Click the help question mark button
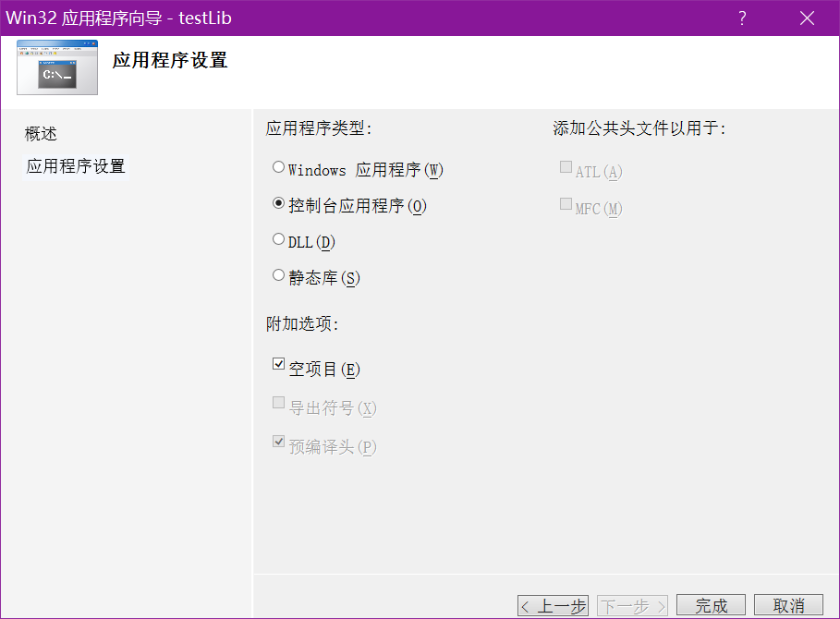 (x=742, y=18)
